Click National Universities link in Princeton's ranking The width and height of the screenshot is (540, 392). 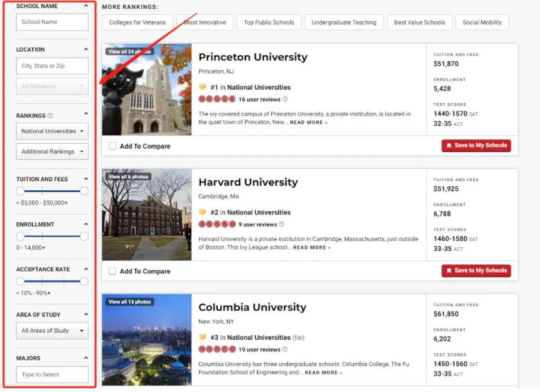coord(259,87)
